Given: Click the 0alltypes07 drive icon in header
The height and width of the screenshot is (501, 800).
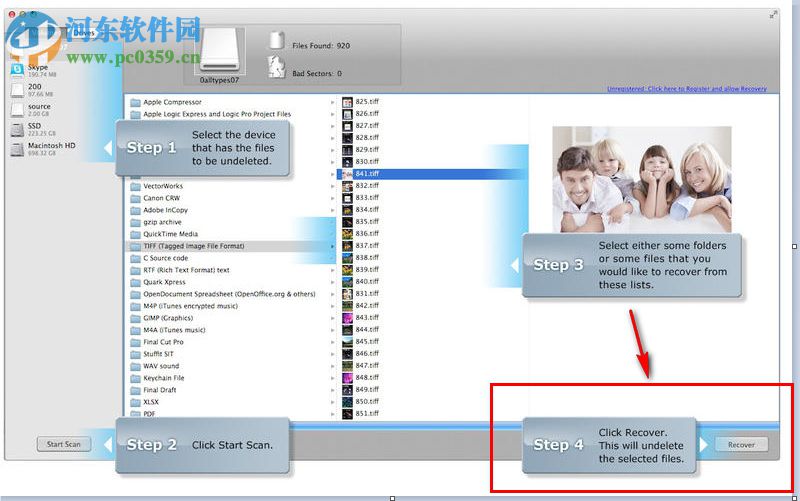Looking at the screenshot, I should (219, 49).
